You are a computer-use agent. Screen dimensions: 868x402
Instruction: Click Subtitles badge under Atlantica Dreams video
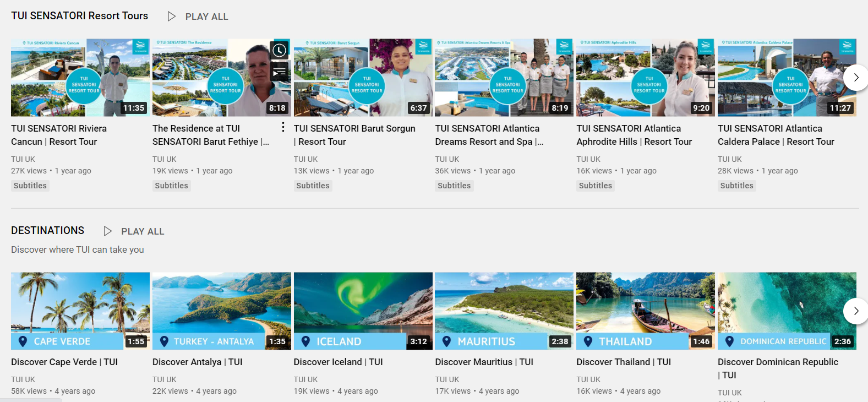point(454,186)
